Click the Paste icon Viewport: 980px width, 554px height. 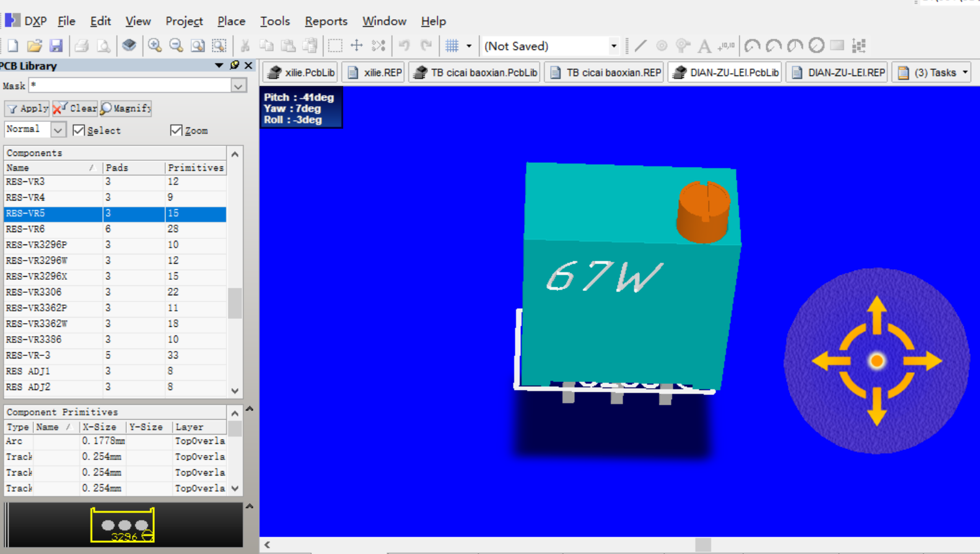pyautogui.click(x=288, y=46)
